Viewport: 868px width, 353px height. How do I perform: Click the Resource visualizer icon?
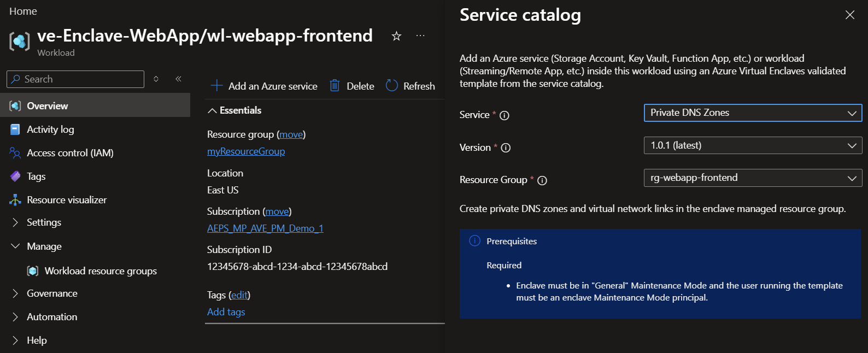pyautogui.click(x=15, y=200)
